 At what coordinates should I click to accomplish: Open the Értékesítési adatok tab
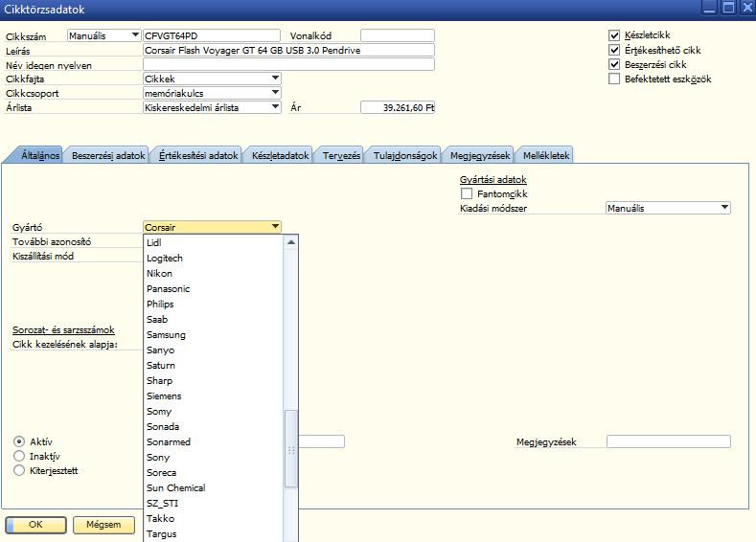[198, 155]
